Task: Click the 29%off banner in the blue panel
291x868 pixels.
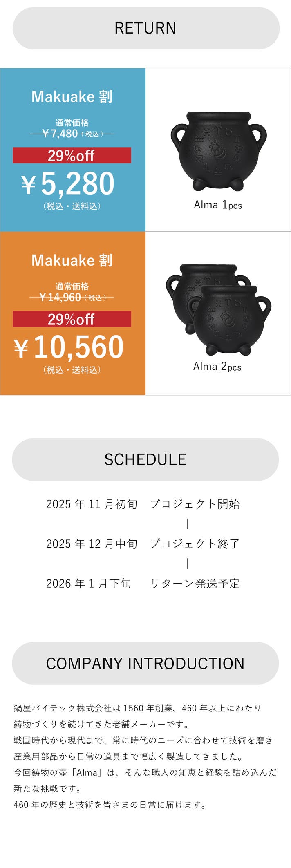Action: click(x=72, y=156)
